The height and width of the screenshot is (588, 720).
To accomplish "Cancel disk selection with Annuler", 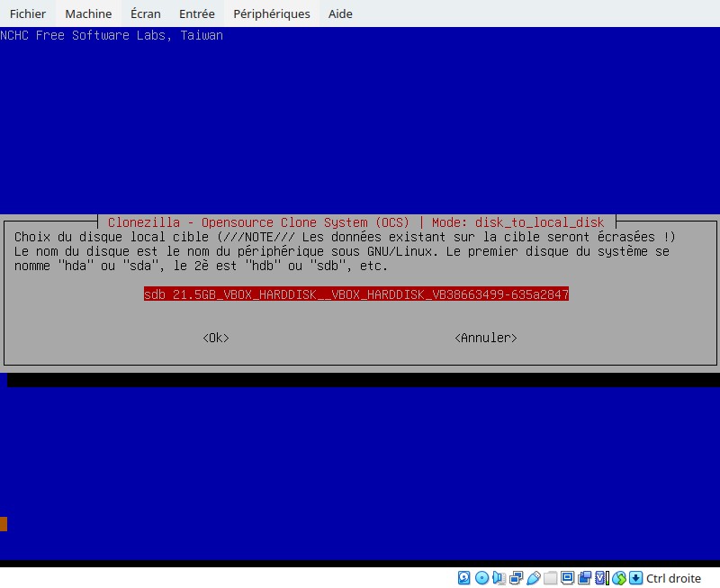I will pos(486,338).
